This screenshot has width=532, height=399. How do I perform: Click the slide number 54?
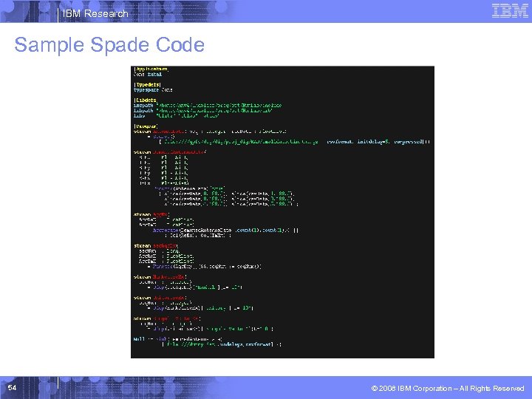click(13, 387)
